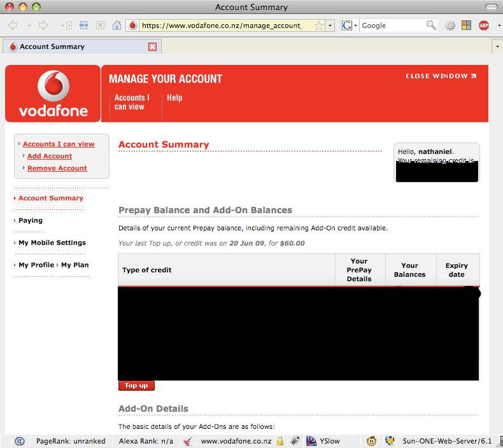Open the address bar history dropdown

pos(330,25)
